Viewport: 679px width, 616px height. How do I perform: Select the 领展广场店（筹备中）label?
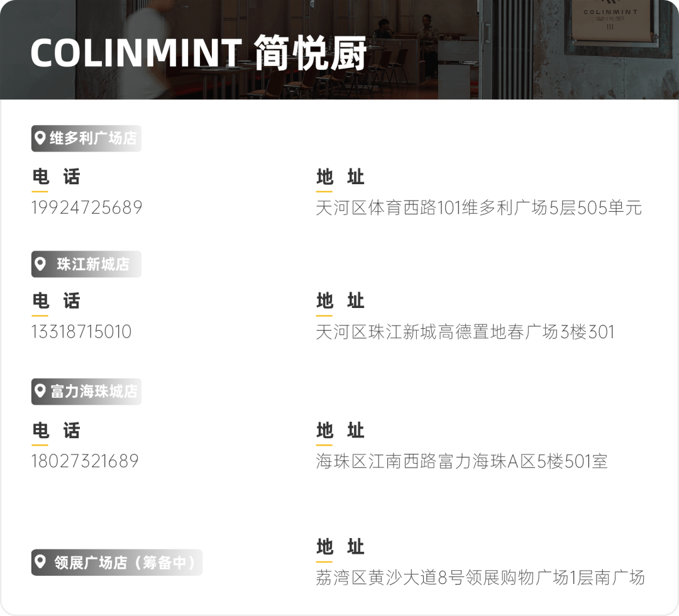click(x=117, y=563)
